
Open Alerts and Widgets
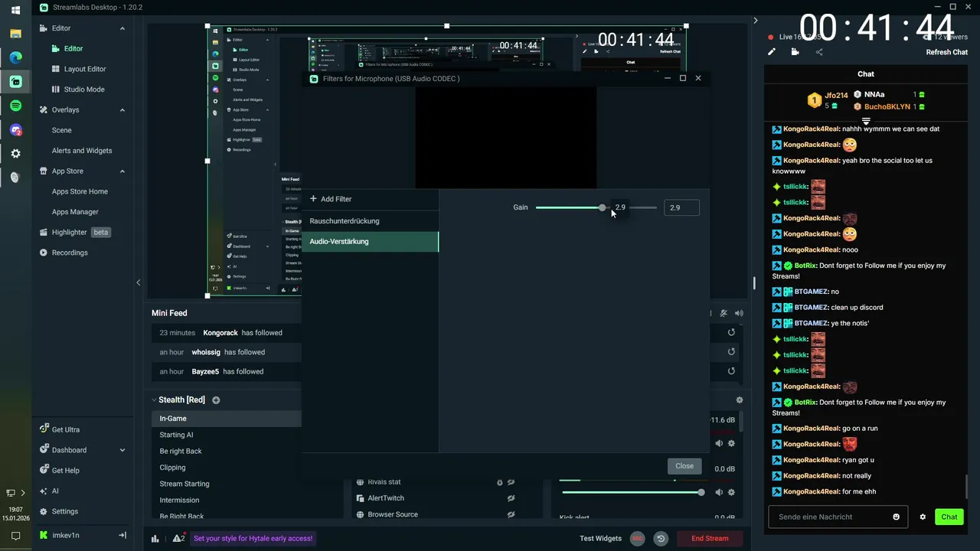click(82, 151)
